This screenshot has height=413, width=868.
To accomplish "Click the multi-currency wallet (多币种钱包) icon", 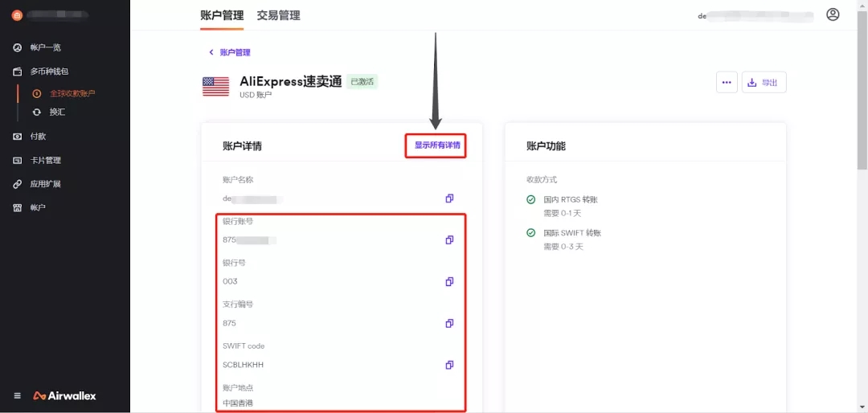I will (17, 72).
